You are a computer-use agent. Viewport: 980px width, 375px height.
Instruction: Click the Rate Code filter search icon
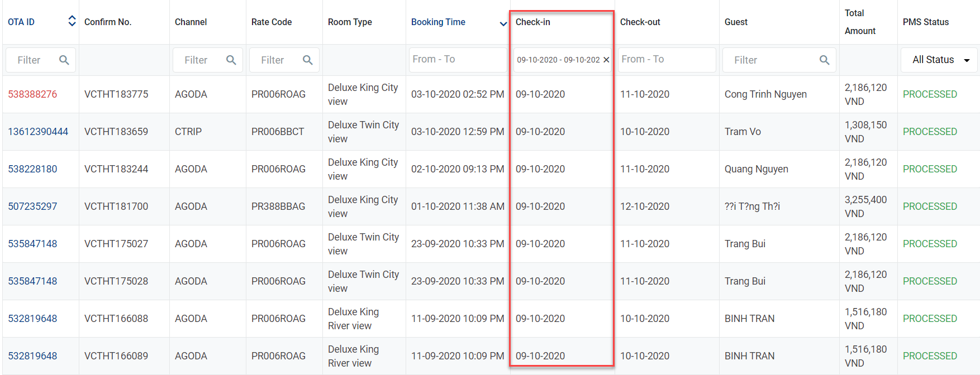click(x=308, y=60)
